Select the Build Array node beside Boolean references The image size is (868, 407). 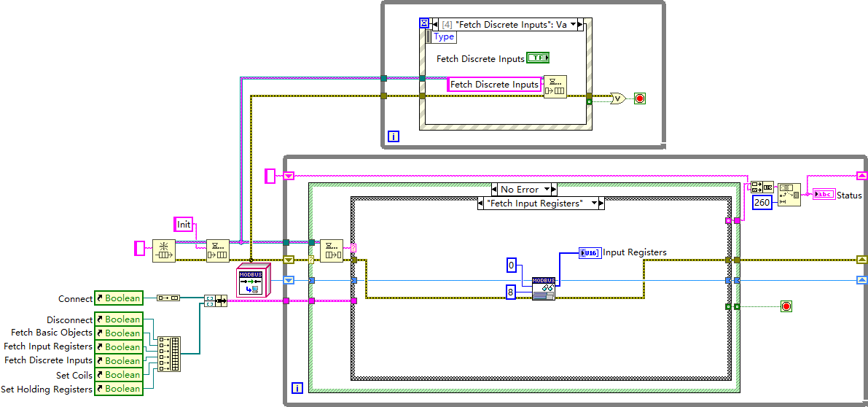tap(168, 354)
